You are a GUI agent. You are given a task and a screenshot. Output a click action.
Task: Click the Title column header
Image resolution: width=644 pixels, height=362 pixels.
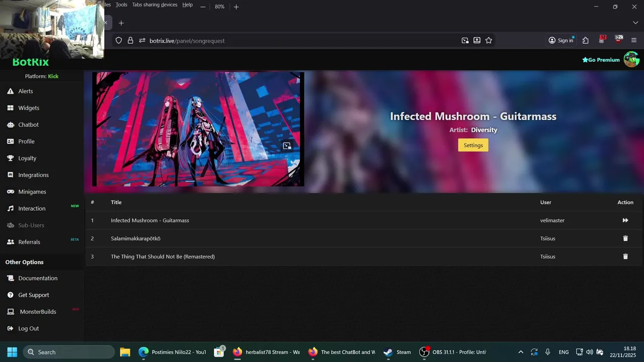[x=116, y=202]
